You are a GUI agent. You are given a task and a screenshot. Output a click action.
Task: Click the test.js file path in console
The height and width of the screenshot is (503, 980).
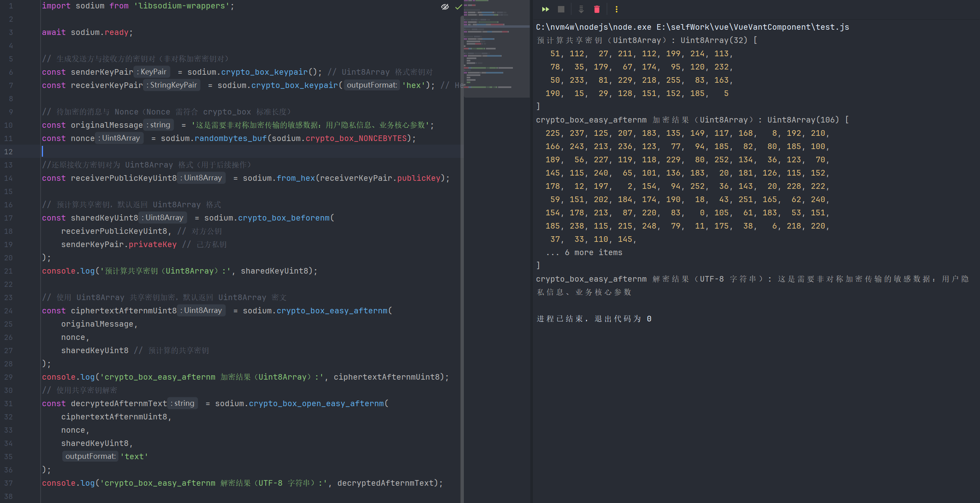(752, 27)
